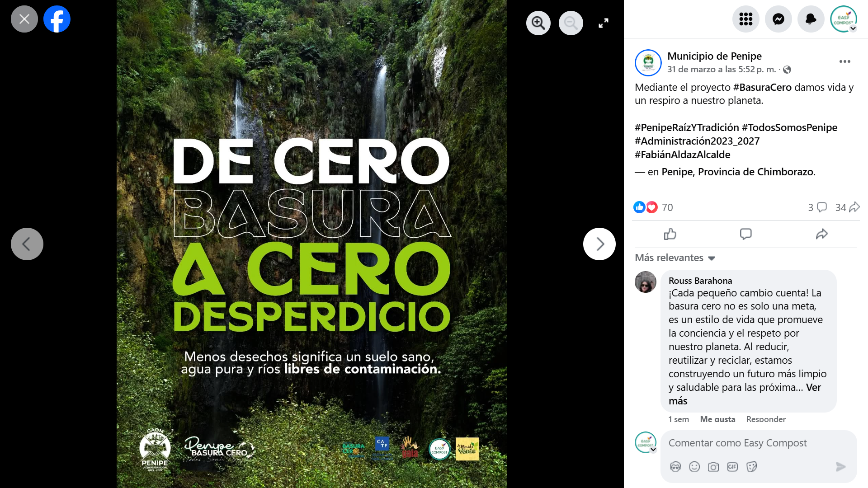Open Easy Compost account menu
This screenshot has width=868, height=488.
[843, 19]
